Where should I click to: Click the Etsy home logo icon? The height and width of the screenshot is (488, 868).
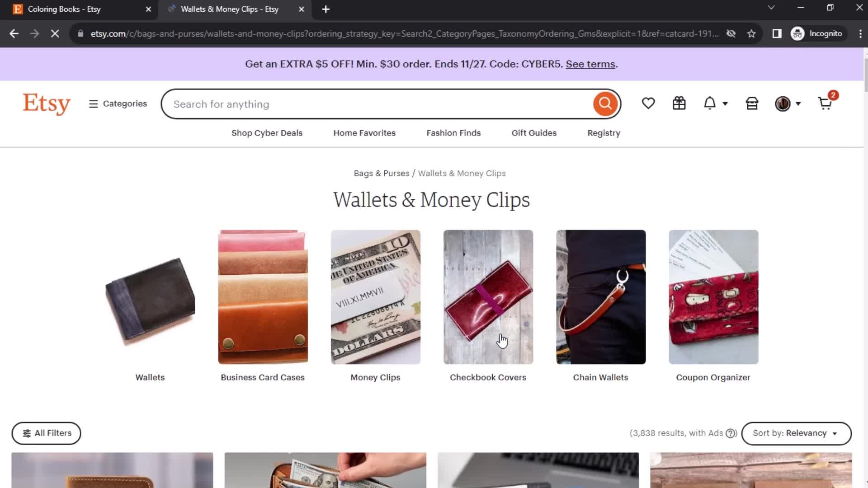pos(47,103)
